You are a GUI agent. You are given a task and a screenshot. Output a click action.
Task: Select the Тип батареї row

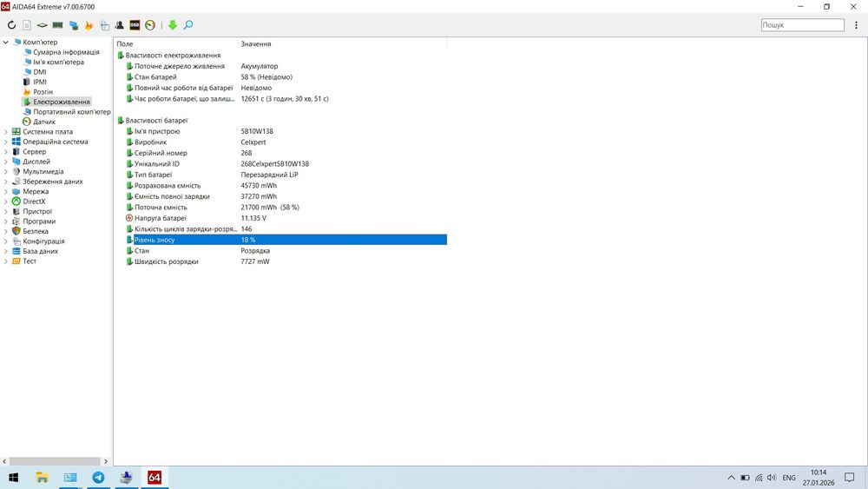coord(281,175)
